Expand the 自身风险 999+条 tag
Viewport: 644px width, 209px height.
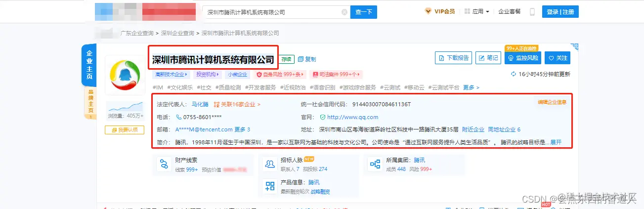[279, 75]
